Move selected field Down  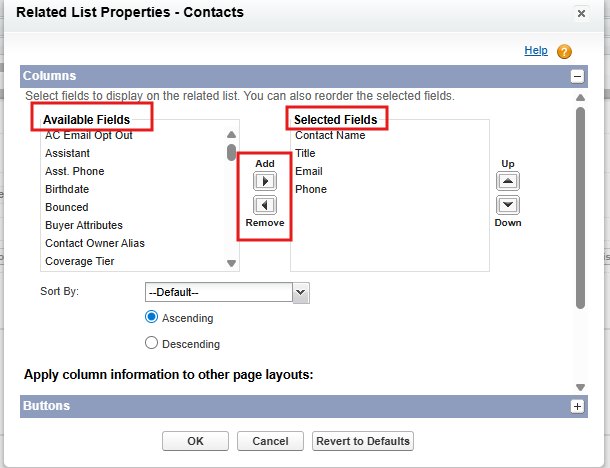pyautogui.click(x=508, y=205)
